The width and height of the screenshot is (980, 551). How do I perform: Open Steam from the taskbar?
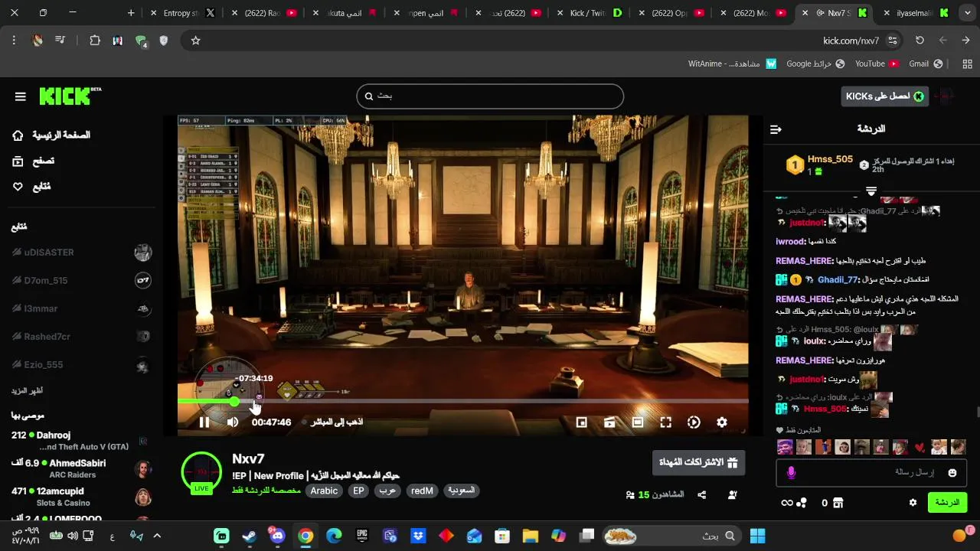[250, 536]
